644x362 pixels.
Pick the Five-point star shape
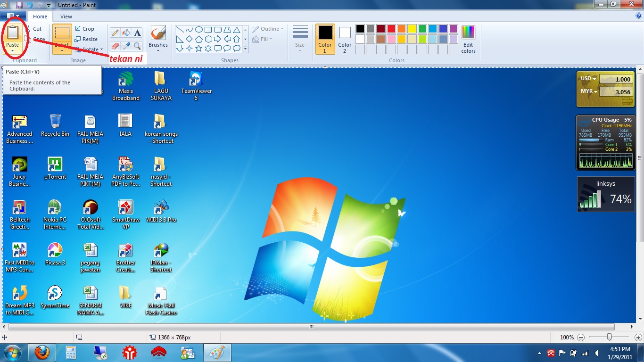199,49
